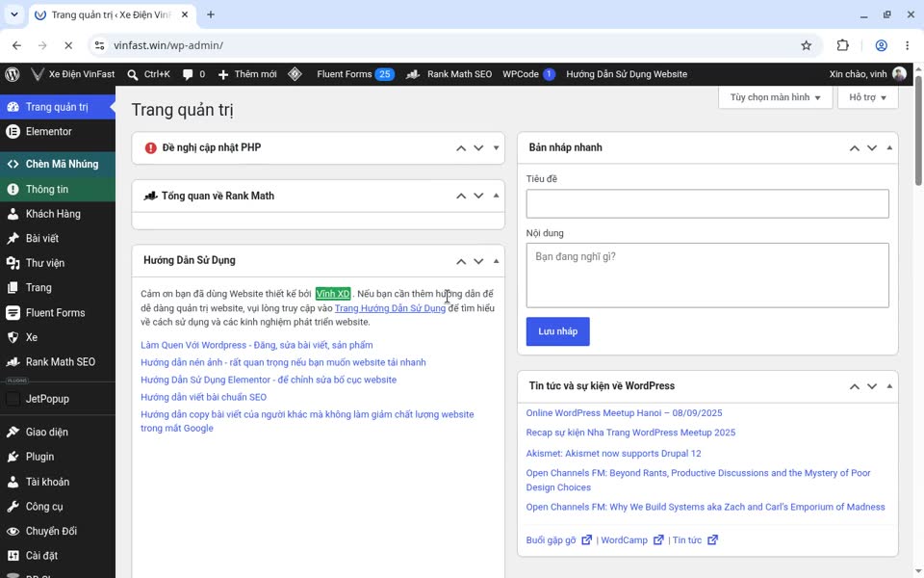Stop page loading with X button
This screenshot has height=578, width=924.
tap(68, 45)
